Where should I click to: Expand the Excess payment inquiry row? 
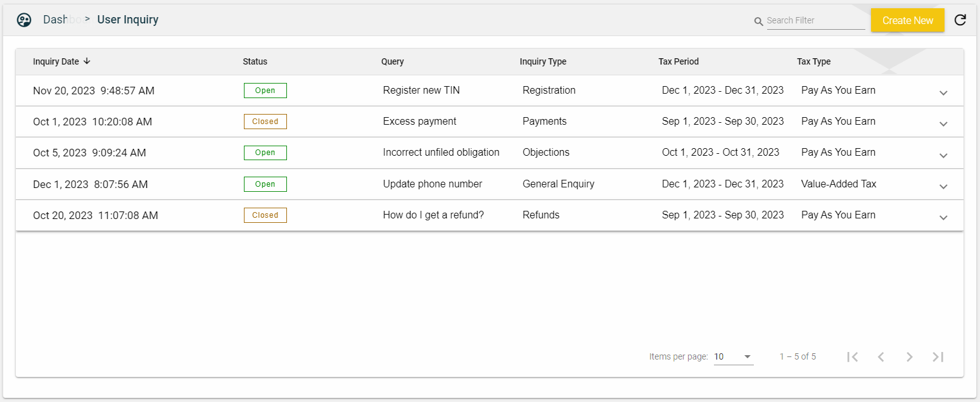[x=943, y=124]
